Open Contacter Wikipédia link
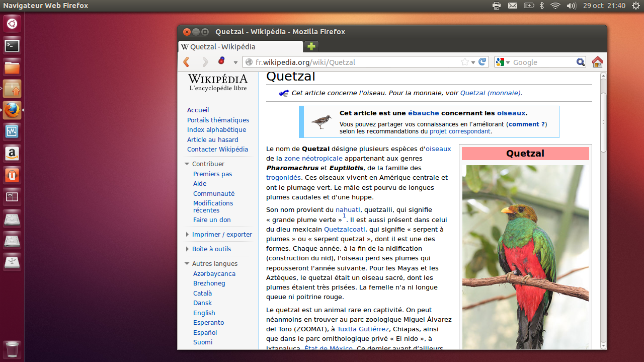The width and height of the screenshot is (644, 362). 217,149
